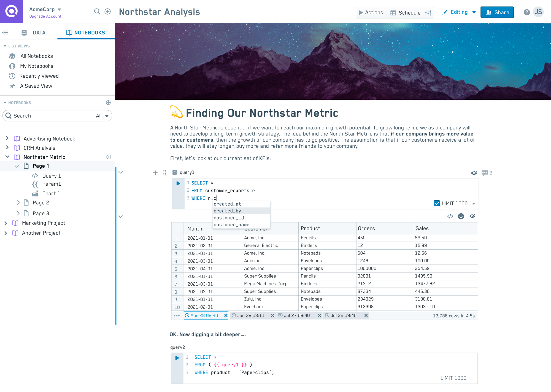Dismiss the Apr 28 09:40 run result
551x392 pixels.
click(x=226, y=315)
